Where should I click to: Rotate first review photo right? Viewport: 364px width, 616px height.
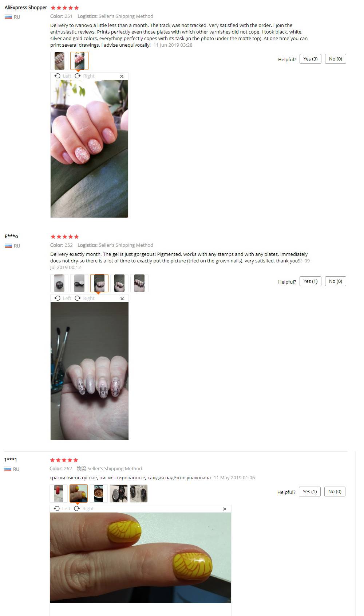point(84,76)
